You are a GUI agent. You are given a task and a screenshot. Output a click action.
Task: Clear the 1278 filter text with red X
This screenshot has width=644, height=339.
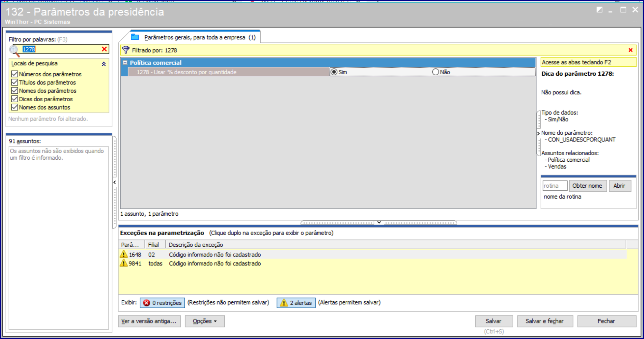tap(104, 49)
